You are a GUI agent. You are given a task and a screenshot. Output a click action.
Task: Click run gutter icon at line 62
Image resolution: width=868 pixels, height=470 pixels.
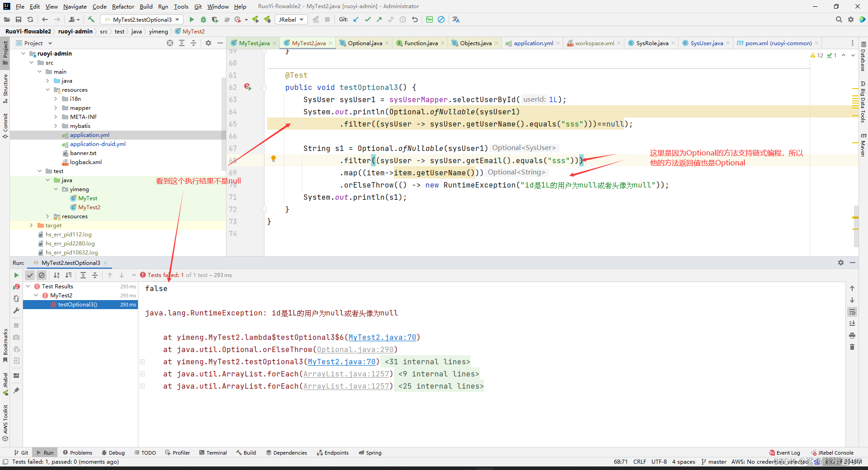click(248, 87)
